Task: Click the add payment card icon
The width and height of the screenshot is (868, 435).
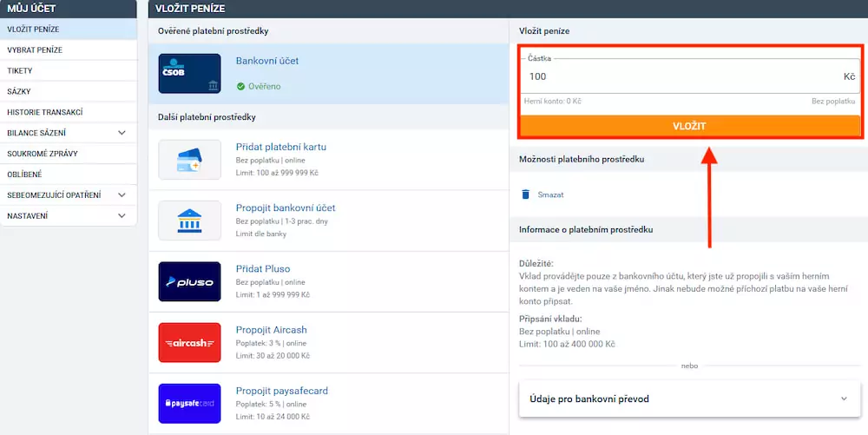Action: [189, 160]
